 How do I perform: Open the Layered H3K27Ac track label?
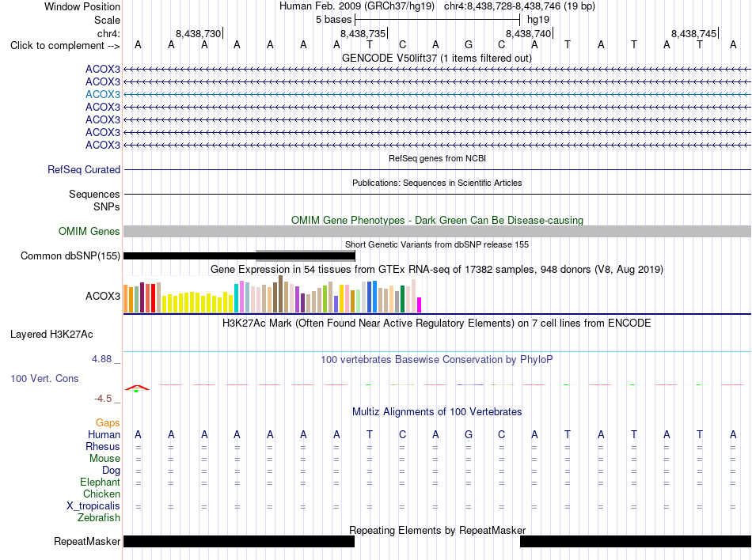[x=51, y=335]
